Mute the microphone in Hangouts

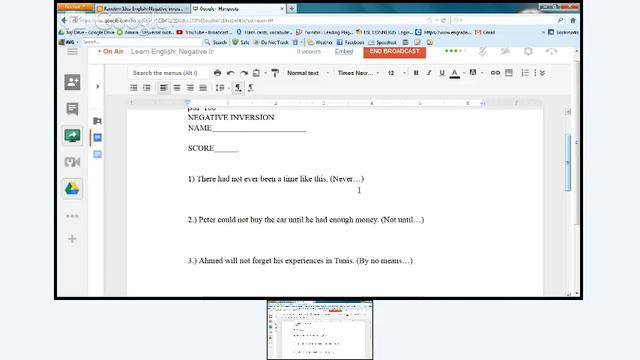482,51
